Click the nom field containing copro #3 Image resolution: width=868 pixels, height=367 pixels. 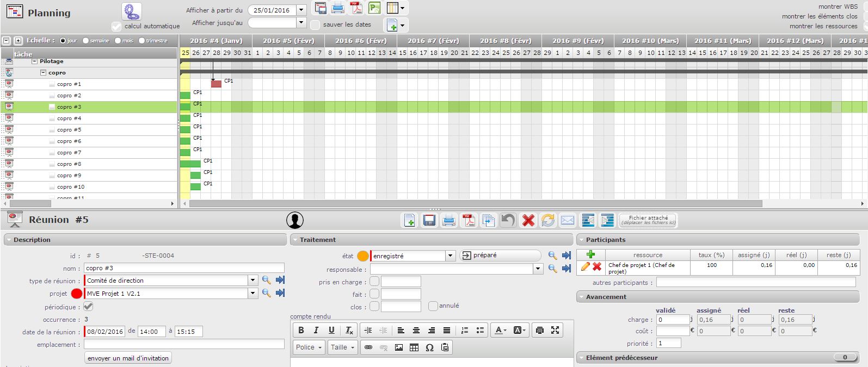[x=184, y=268]
